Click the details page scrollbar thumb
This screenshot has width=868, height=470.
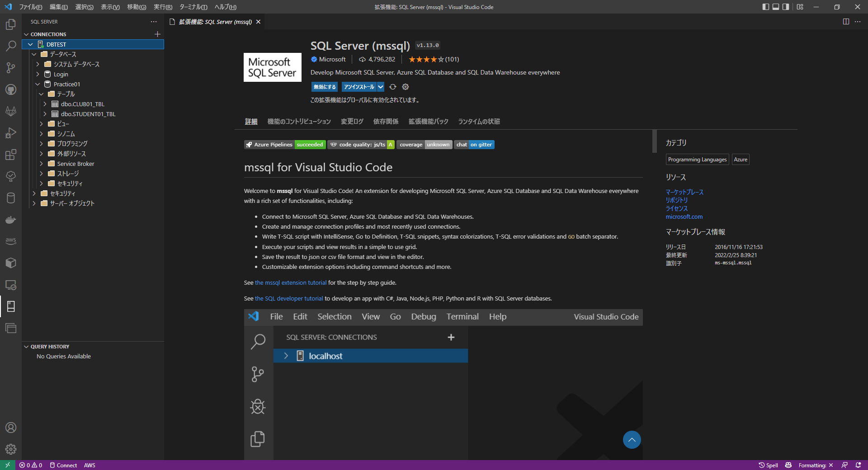coord(655,141)
